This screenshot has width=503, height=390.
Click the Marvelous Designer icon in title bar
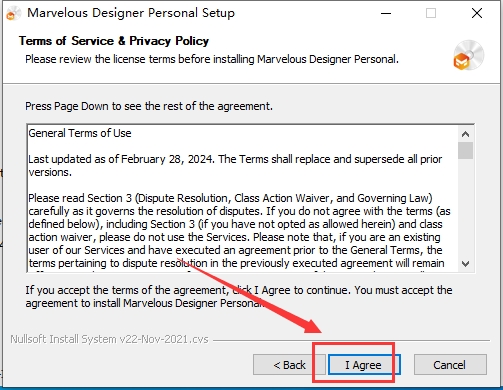pyautogui.click(x=13, y=14)
